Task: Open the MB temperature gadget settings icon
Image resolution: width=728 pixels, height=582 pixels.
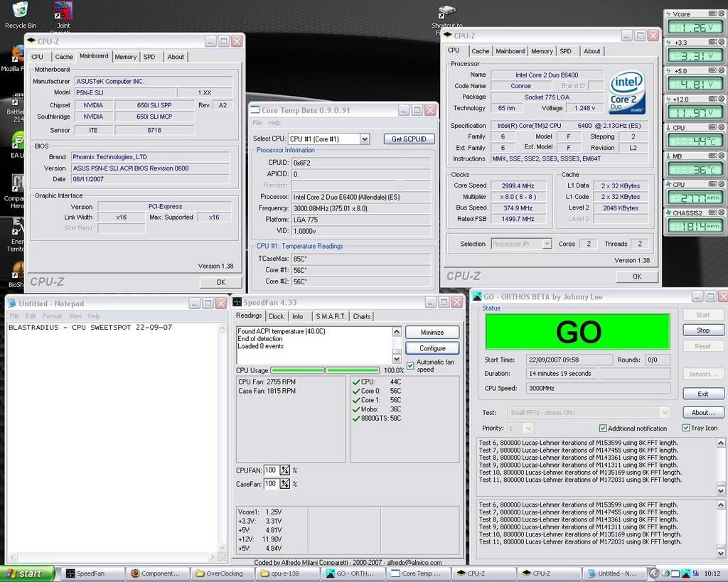Action: click(712, 156)
